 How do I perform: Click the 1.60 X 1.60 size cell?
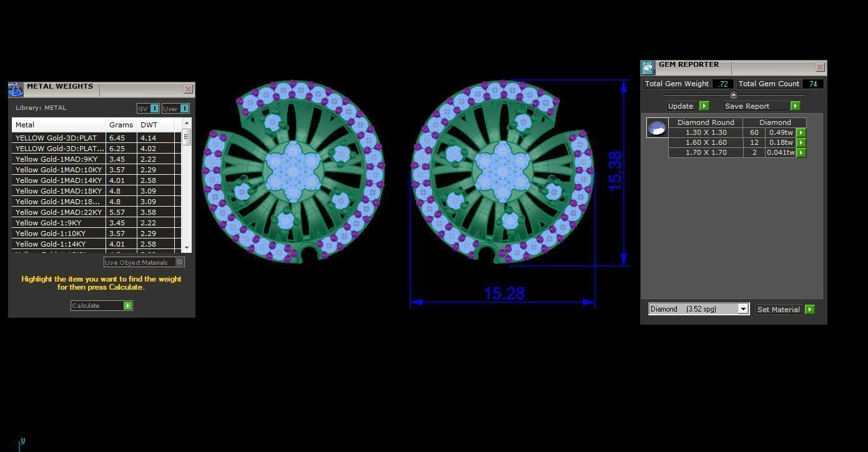706,142
